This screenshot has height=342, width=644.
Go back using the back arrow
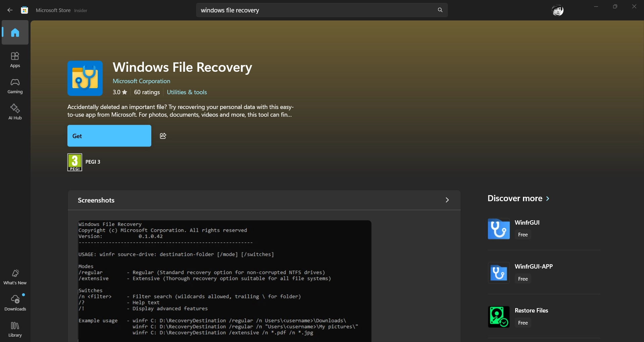[x=10, y=10]
